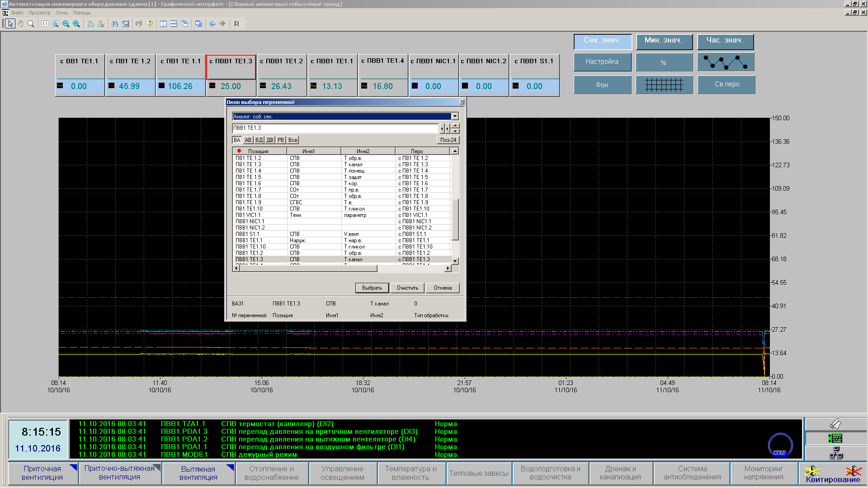Click the 1:1 scale icon
868x488 pixels.
coord(45,23)
